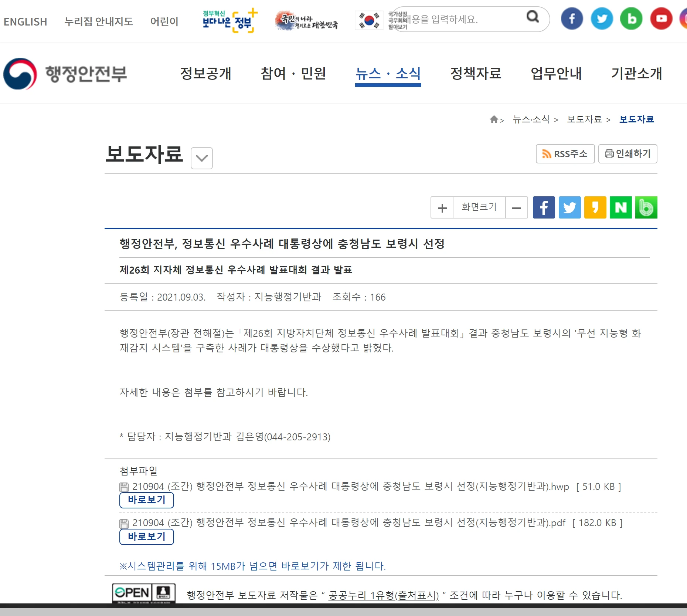Go to the middle 보도자료 breadcrumb
Viewport: 687px width, 616px height.
[584, 119]
